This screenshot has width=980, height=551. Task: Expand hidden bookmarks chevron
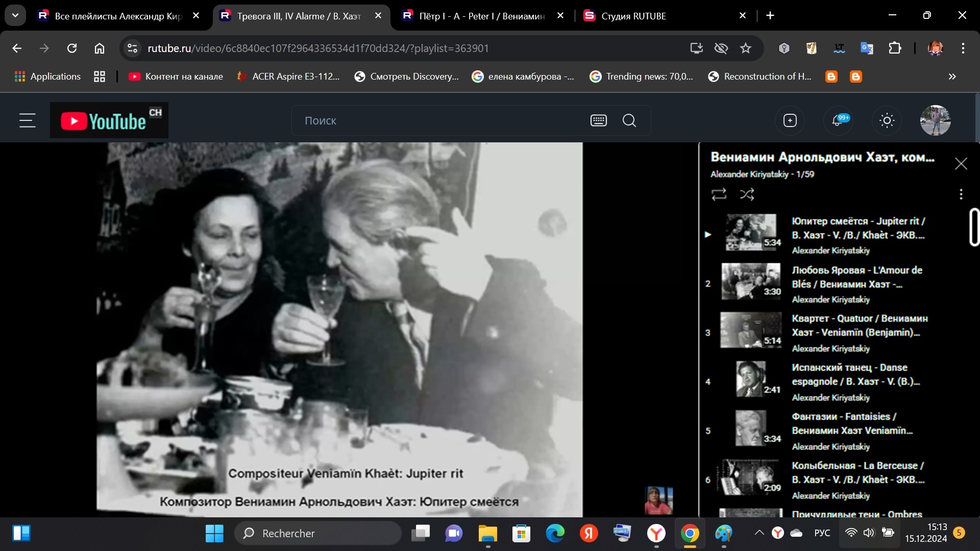(952, 77)
